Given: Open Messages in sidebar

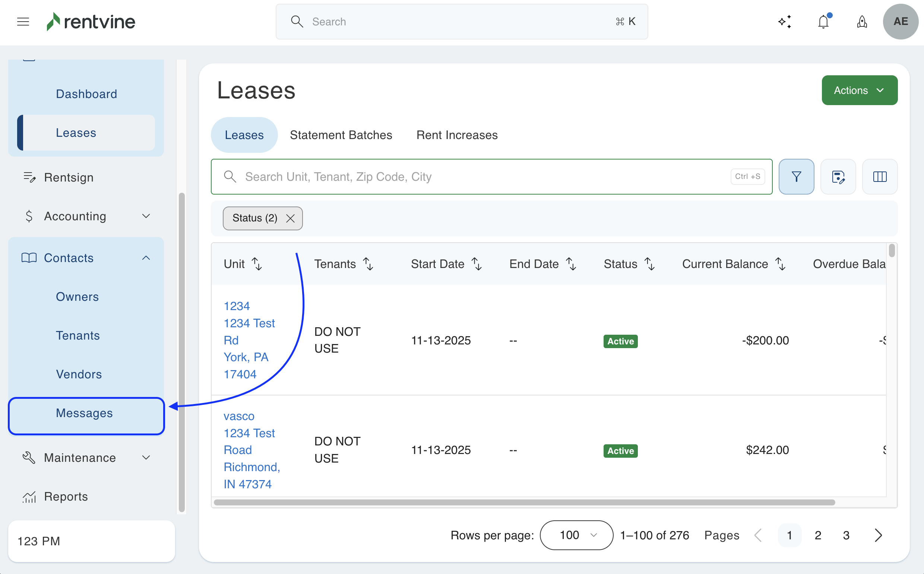Looking at the screenshot, I should [x=84, y=413].
